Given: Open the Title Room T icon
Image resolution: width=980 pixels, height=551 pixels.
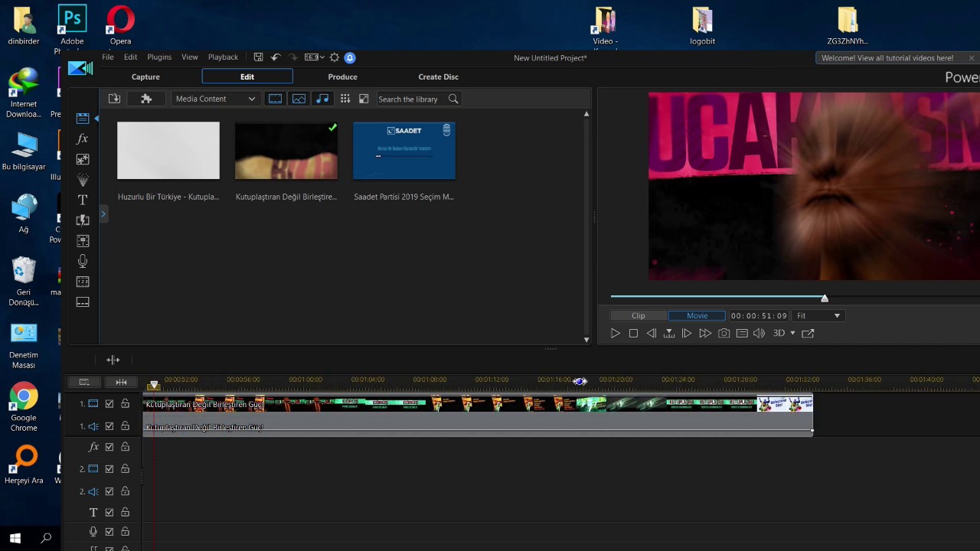Looking at the screenshot, I should pyautogui.click(x=83, y=200).
